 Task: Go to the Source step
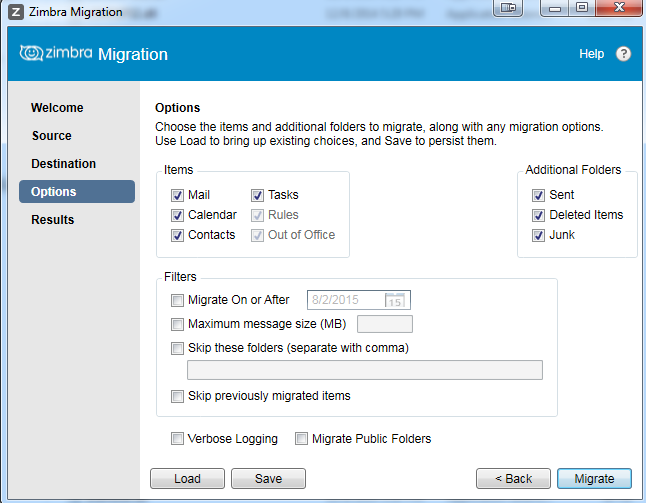point(51,136)
